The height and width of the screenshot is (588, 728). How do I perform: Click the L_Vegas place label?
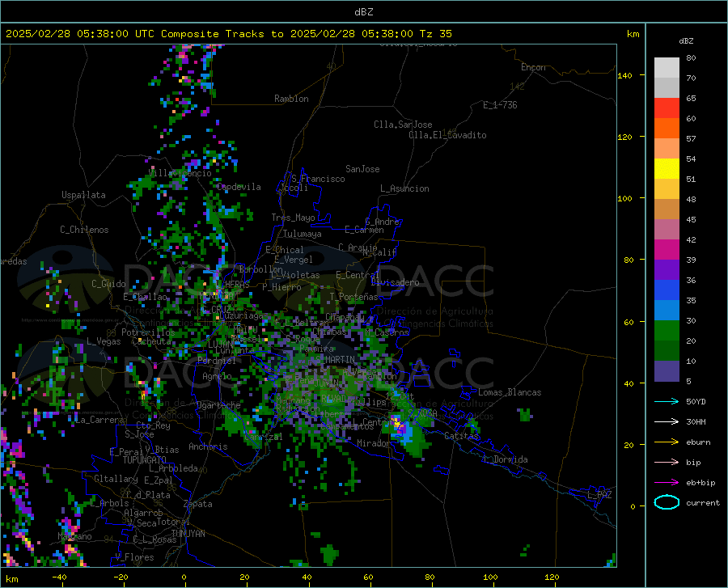104,341
